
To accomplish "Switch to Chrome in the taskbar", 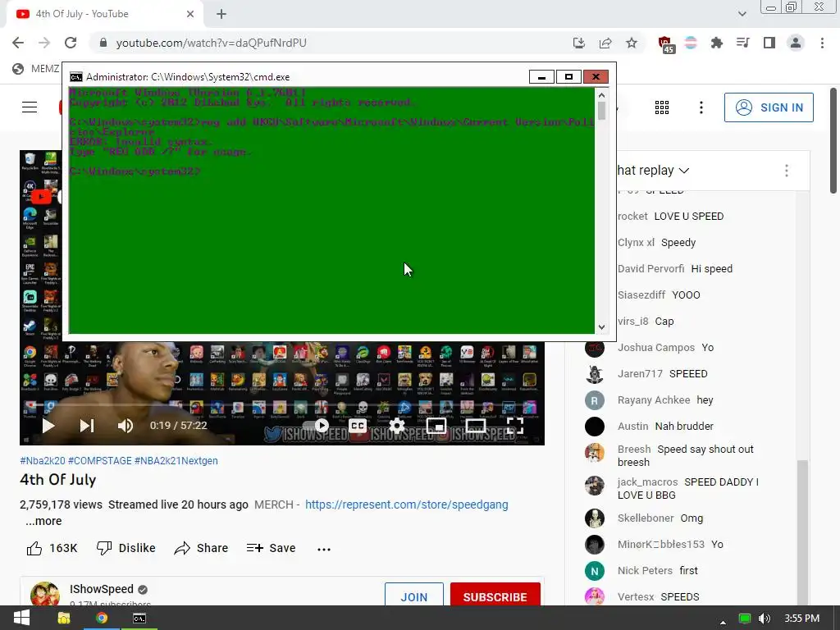I will [x=101, y=619].
